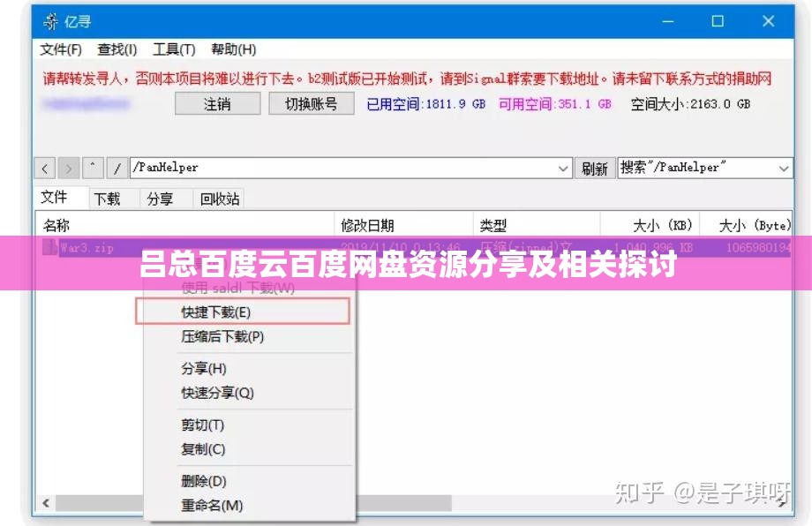This screenshot has width=812, height=526.
Task: Click the 刷新 button
Action: tap(595, 169)
